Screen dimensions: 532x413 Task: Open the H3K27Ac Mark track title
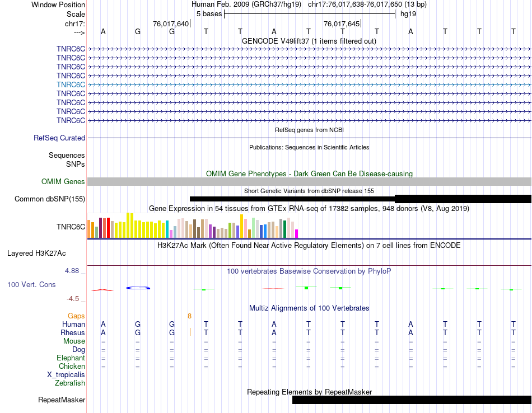[x=309, y=246]
